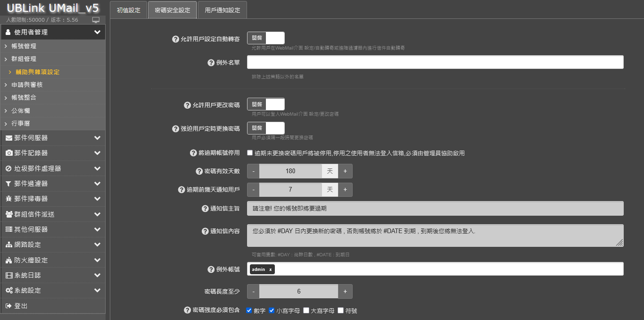Click the monitor icon beside version number
Screen dimensions: 644x320
click(96, 20)
